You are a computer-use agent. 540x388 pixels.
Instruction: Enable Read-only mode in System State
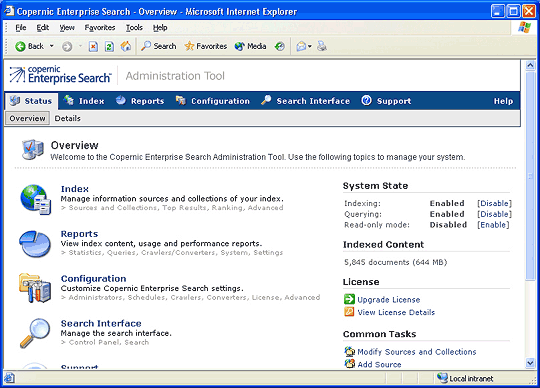pos(493,225)
